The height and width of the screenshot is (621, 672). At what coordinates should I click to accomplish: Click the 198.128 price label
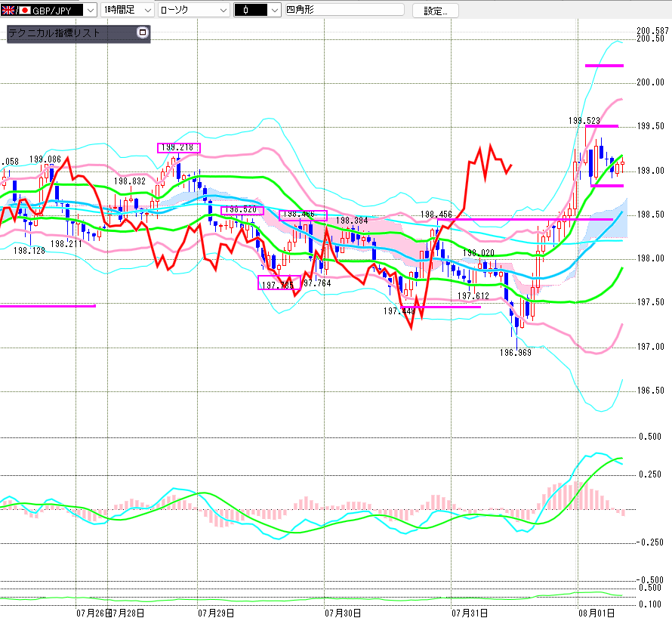[x=29, y=251]
